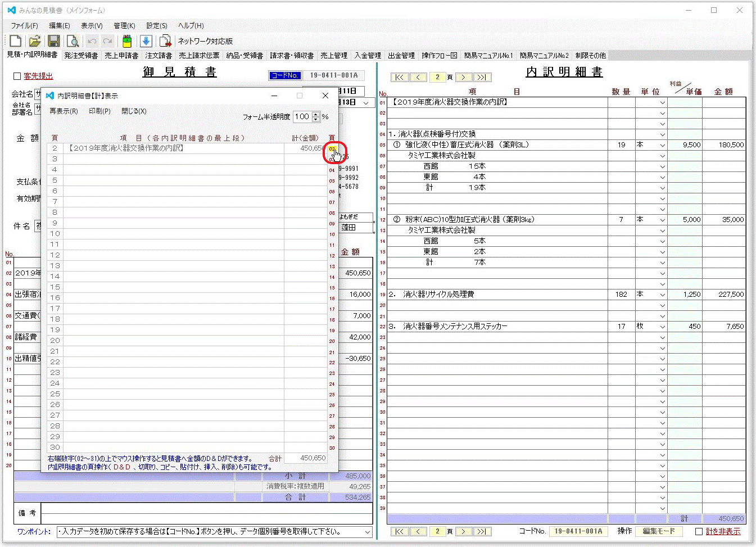
Task: Click the redo arrow in the toolbar
Action: pos(107,41)
